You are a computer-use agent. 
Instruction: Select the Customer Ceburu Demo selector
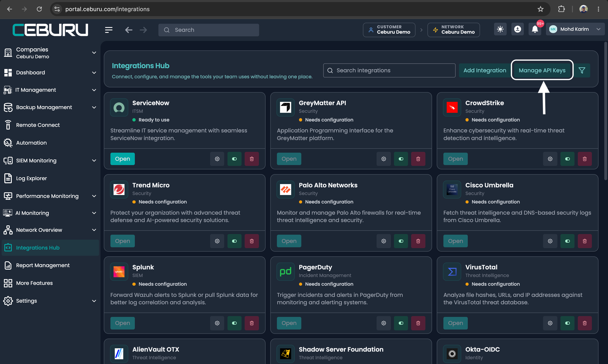(x=389, y=30)
